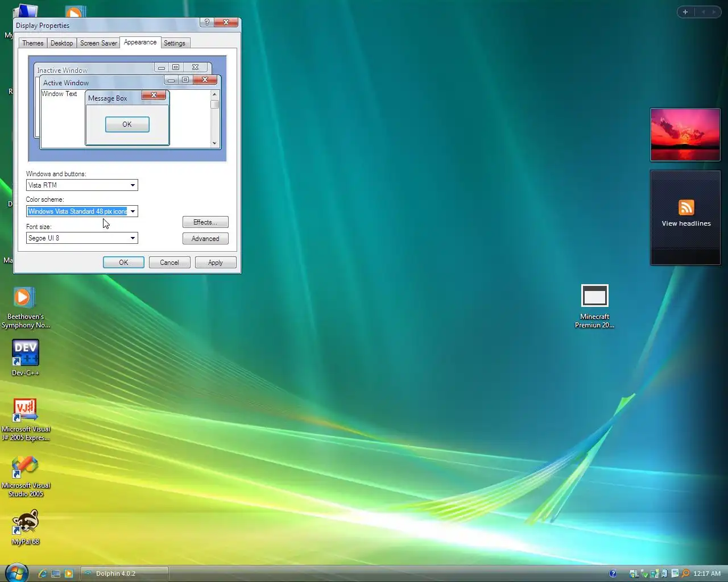Open the Windows and buttons dropdown
Screen dimensions: 728x582
[x=82, y=185]
